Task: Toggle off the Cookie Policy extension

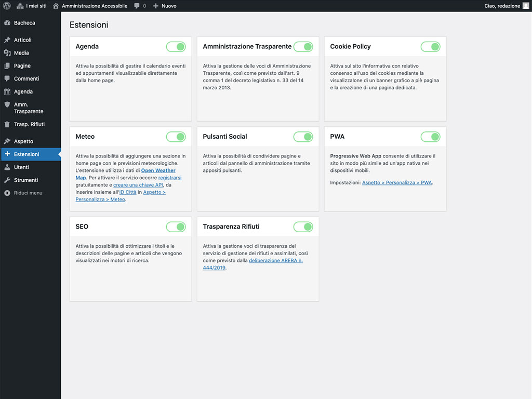Action: [430, 47]
